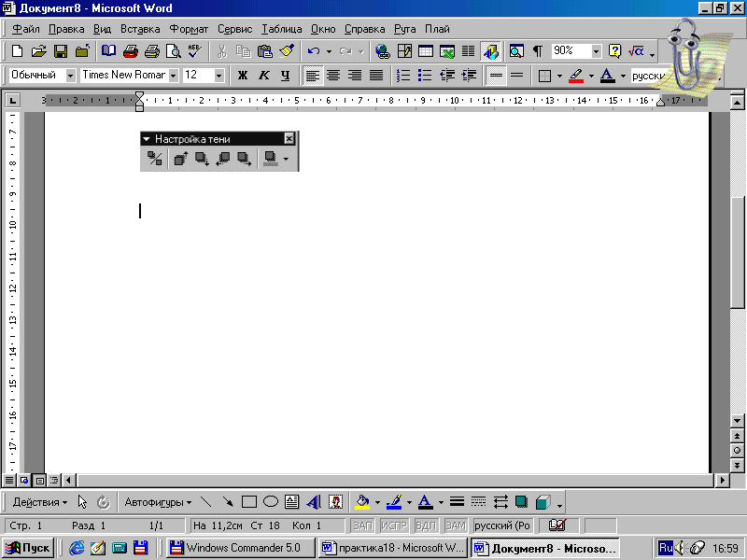Justify text to both margins
Image resolution: width=747 pixels, height=560 pixels.
pyautogui.click(x=376, y=76)
